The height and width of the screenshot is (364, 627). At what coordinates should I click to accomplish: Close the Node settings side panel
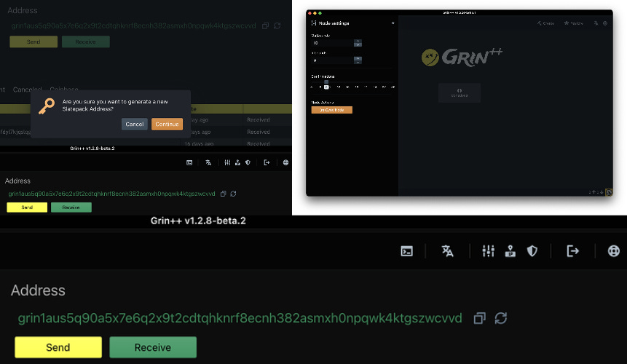[393, 23]
